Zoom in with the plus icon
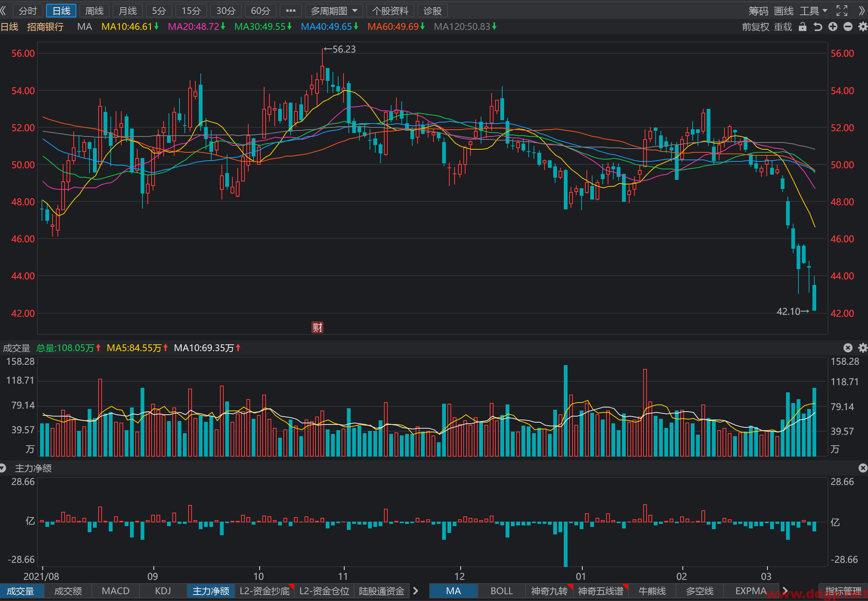 coord(833,26)
